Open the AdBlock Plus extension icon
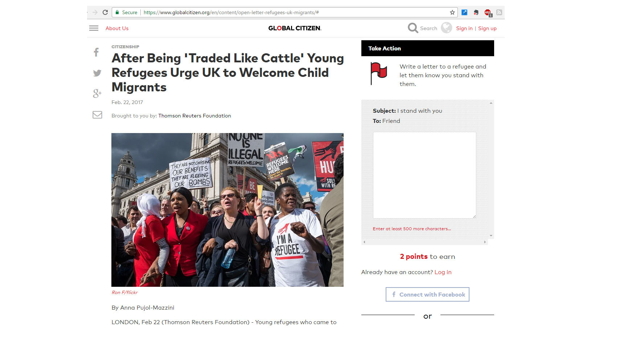 click(488, 13)
